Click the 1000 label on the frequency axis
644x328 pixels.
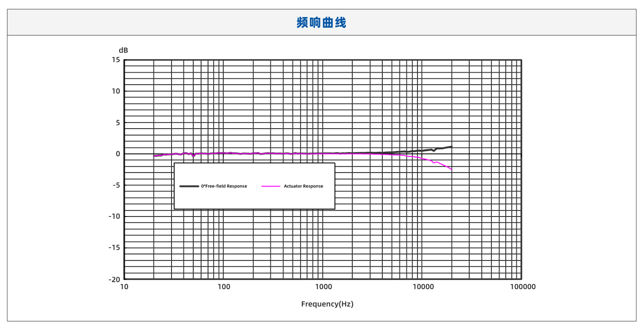point(323,287)
